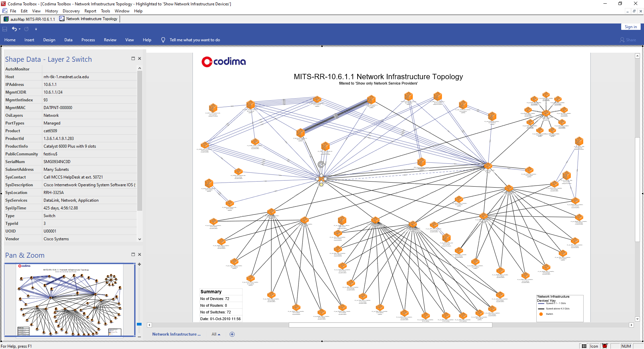This screenshot has height=349, width=644.
Task: Click the orange Switch legend marker
Action: [x=541, y=314]
